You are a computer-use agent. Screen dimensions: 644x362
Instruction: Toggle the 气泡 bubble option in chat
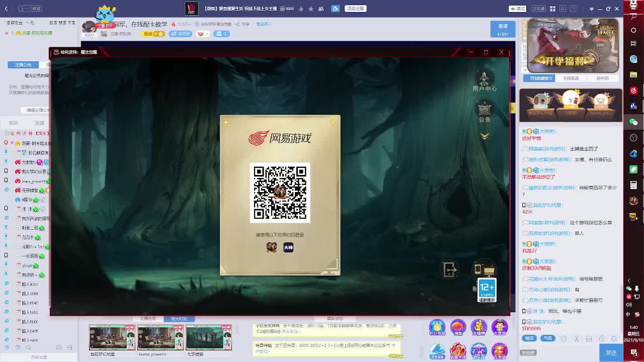point(547,338)
